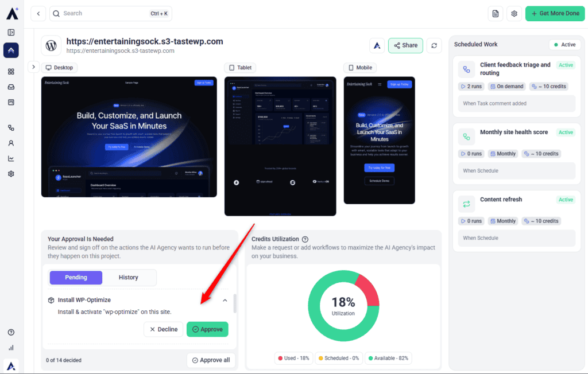Click the When Task comment added trigger
The width and height of the screenshot is (588, 374).
(x=517, y=103)
